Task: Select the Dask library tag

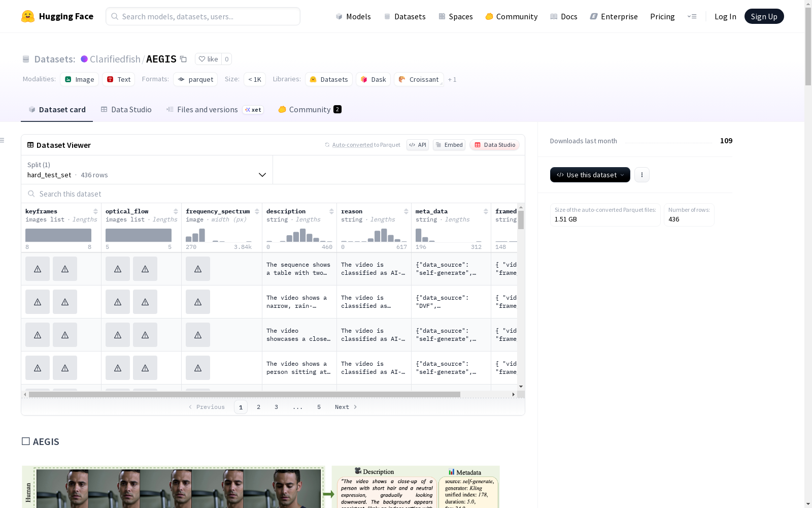Action: click(374, 79)
